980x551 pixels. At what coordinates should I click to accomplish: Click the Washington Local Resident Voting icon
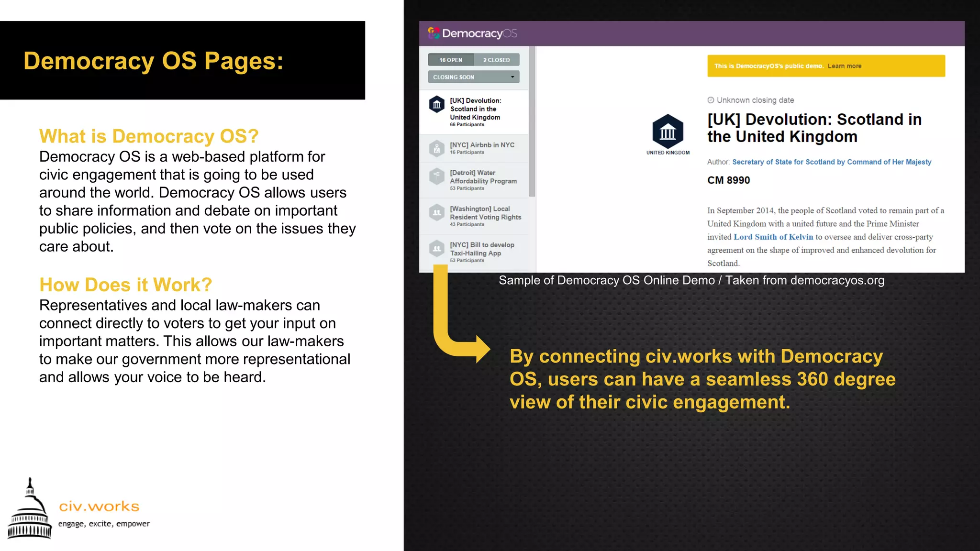coord(436,212)
